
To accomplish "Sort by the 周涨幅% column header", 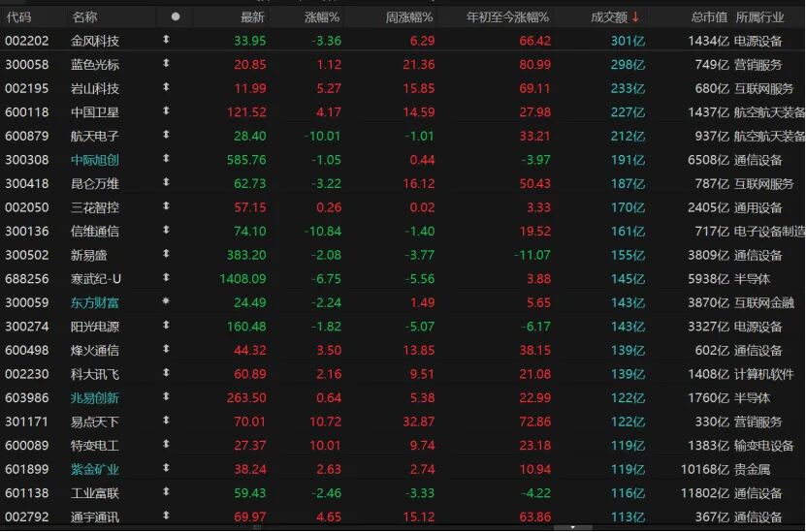I will [x=409, y=17].
